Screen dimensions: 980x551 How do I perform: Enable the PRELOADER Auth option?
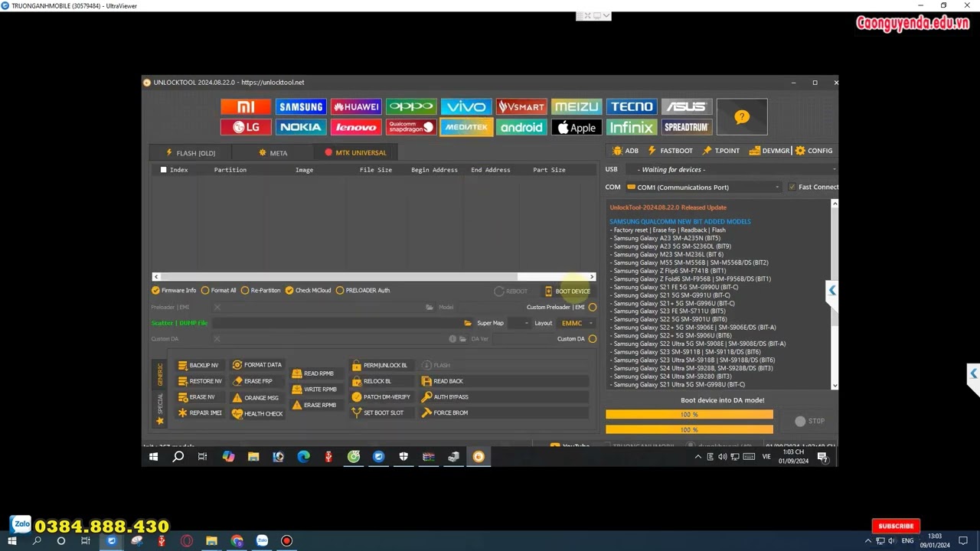tap(363, 291)
